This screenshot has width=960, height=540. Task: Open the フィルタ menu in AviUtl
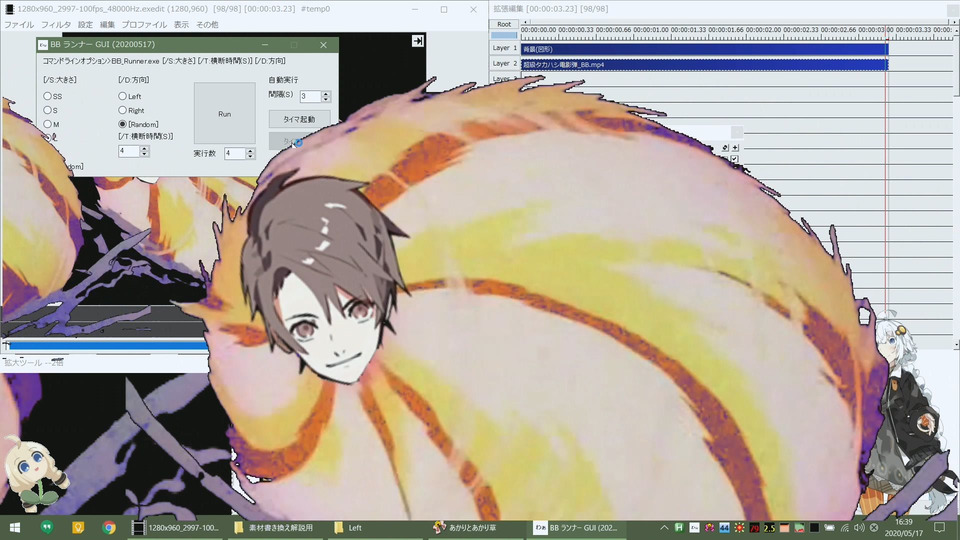pos(56,24)
